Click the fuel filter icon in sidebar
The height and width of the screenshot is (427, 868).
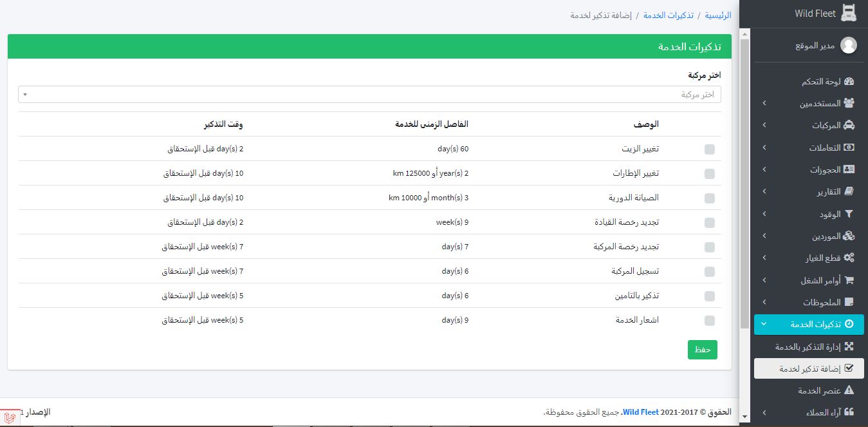(x=849, y=214)
